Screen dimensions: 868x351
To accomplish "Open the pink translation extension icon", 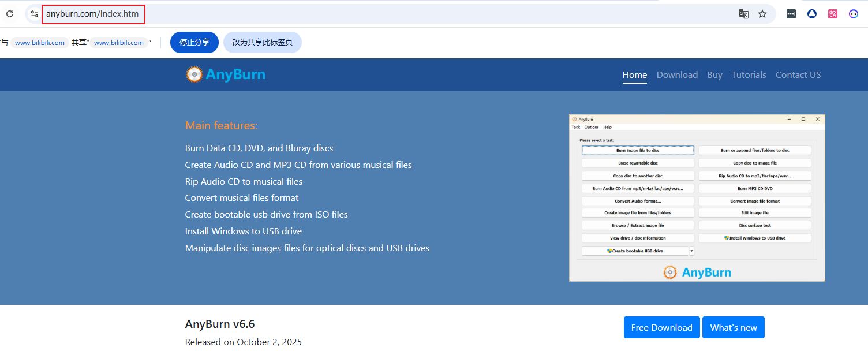I will click(x=833, y=14).
